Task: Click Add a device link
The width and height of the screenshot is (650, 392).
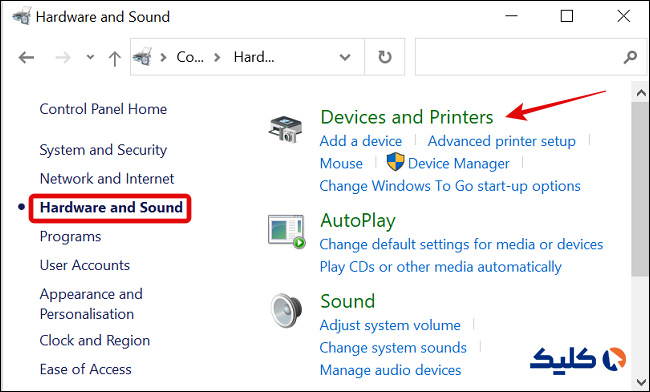Action: click(361, 141)
